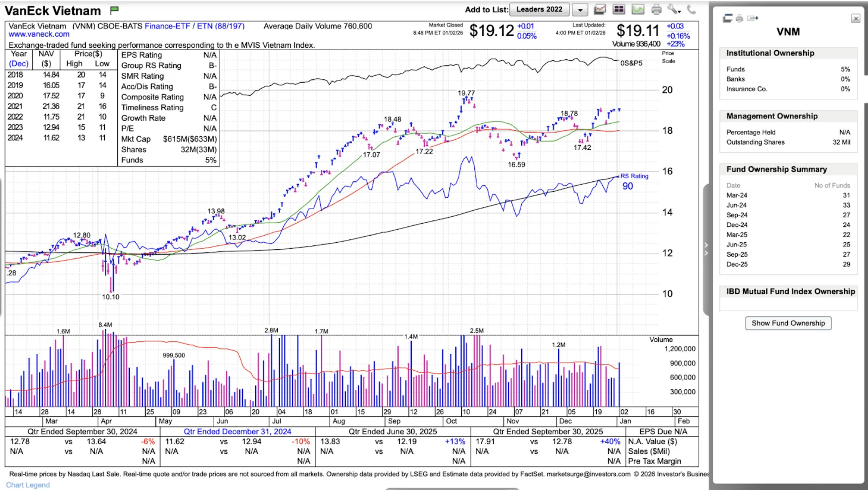Click the 18.78 price high label
Image resolution: width=868 pixels, height=490 pixels.
(x=569, y=114)
